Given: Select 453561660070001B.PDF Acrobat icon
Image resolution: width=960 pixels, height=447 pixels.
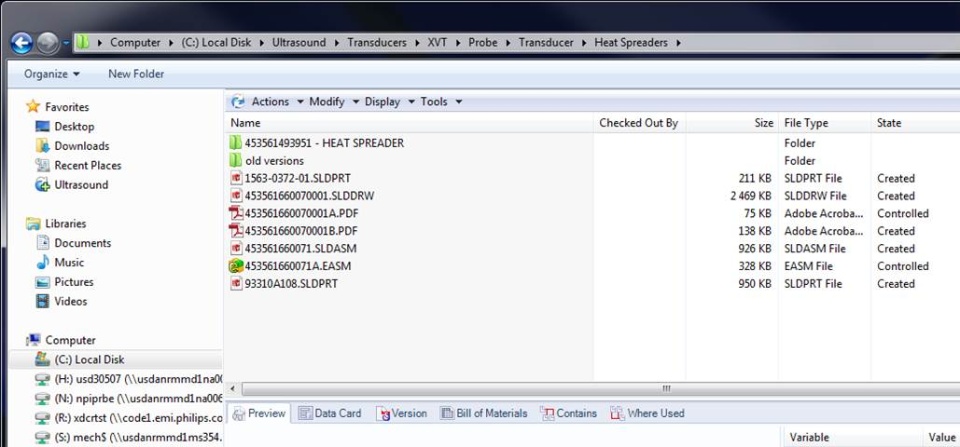Looking at the screenshot, I should 236,231.
